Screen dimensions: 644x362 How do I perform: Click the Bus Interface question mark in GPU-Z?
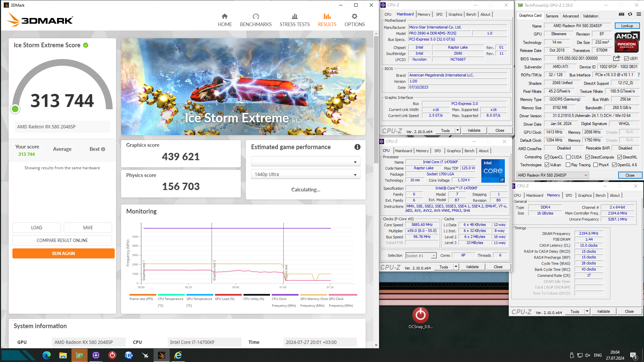[638, 75]
